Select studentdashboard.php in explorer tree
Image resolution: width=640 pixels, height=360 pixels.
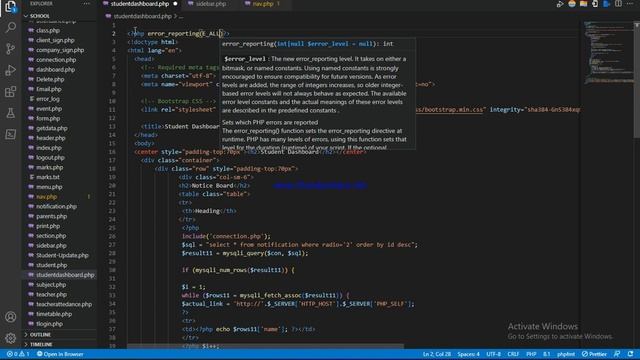point(65,275)
